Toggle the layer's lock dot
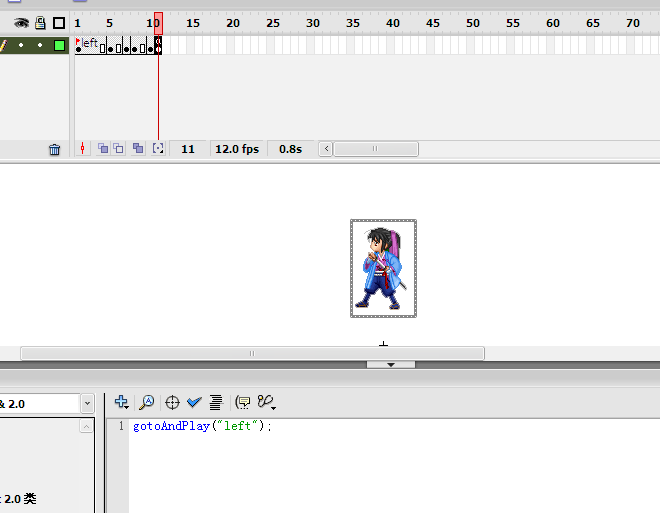This screenshot has height=513, width=660. 40,45
